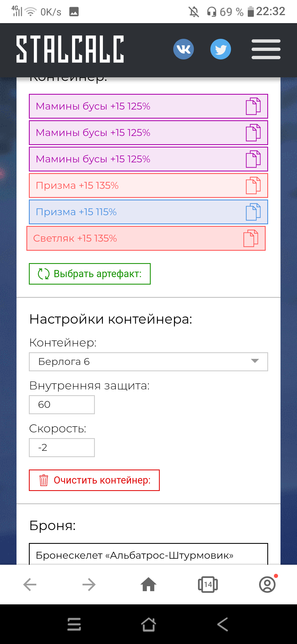Click the Выбрать артефакт button
This screenshot has width=297, height=644.
coord(90,274)
